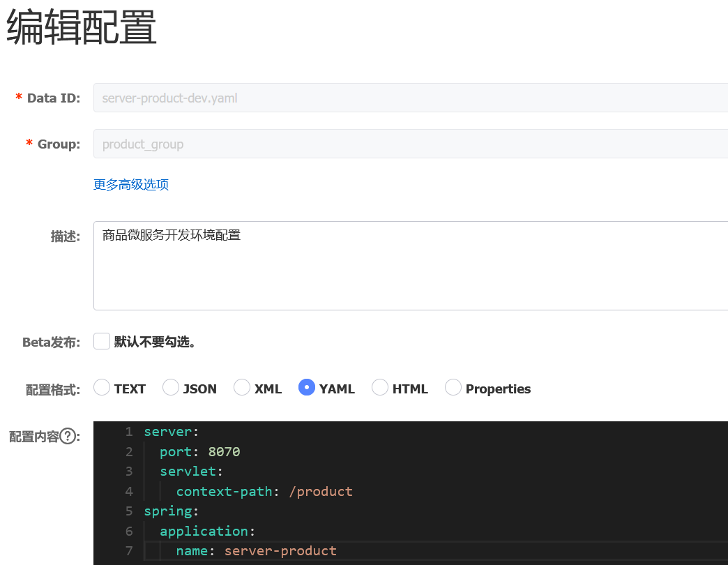Choose the JSON format radio button

[171, 388]
